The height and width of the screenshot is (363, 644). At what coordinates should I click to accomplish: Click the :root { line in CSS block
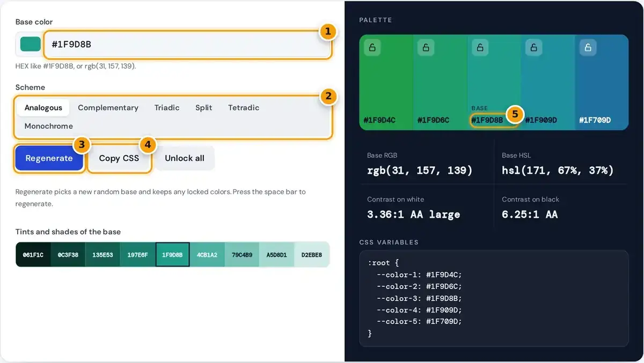click(x=383, y=263)
